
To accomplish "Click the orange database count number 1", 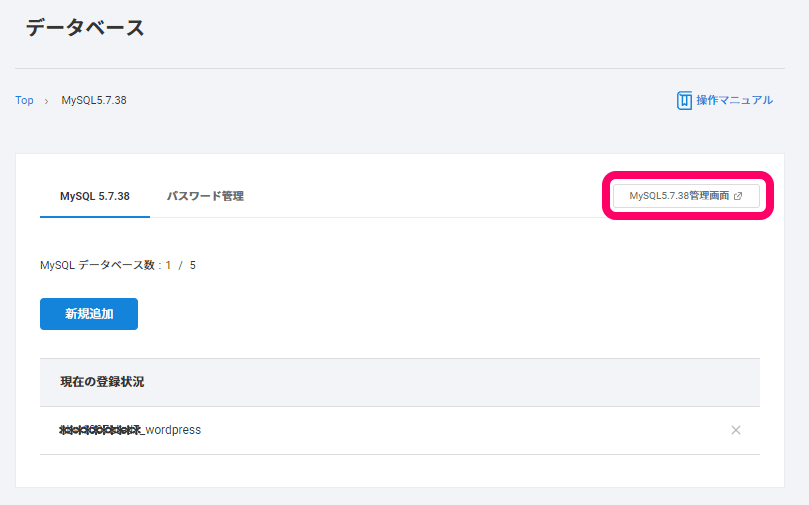I will 169,265.
